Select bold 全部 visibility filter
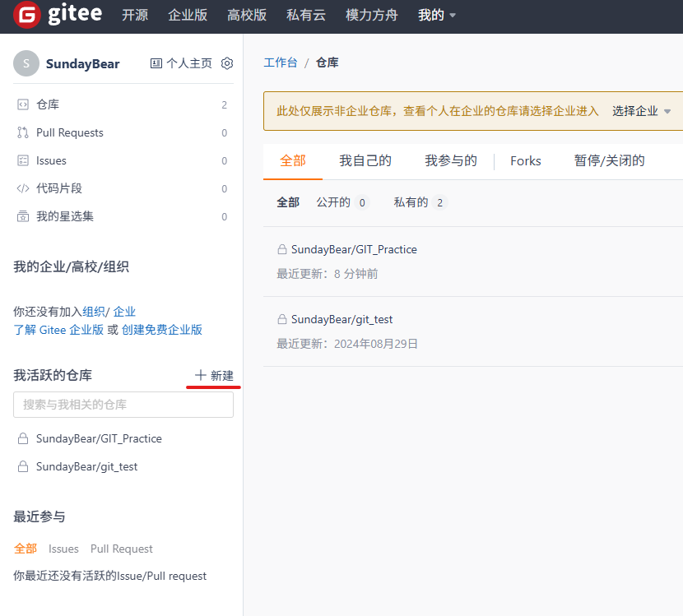The image size is (683, 616). [x=288, y=202]
